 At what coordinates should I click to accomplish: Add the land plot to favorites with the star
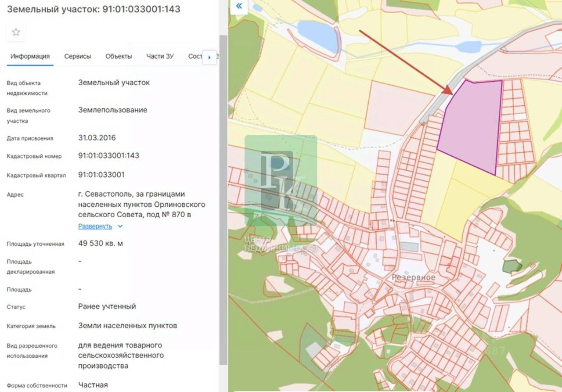[16, 32]
